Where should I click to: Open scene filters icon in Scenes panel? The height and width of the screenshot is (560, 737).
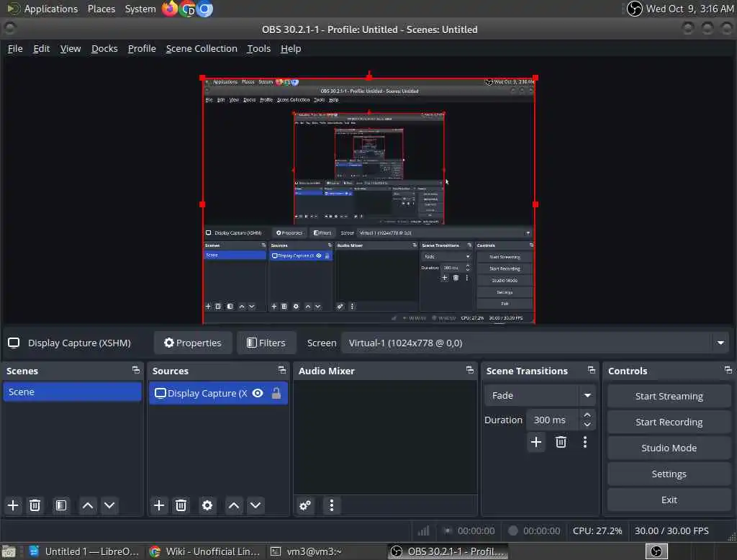61,505
